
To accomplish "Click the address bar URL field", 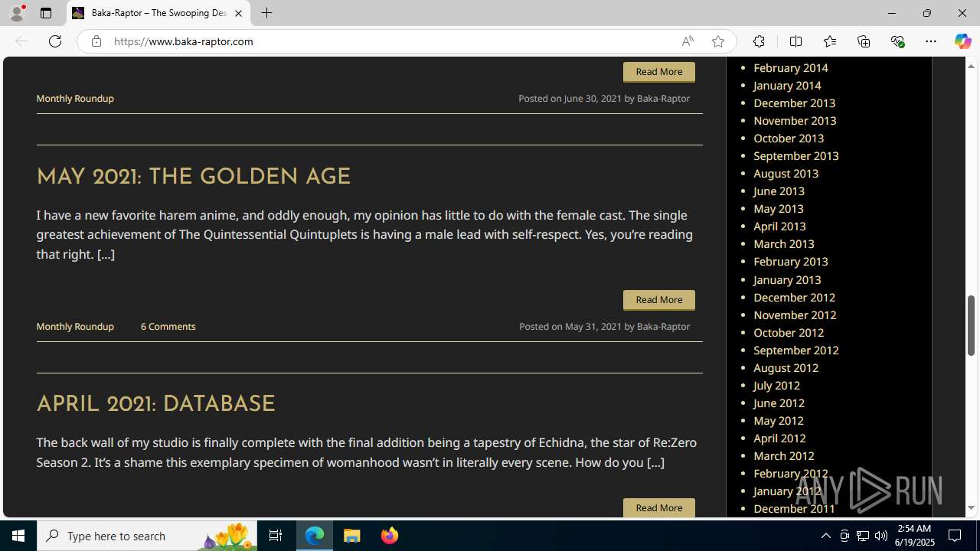I will click(x=392, y=41).
